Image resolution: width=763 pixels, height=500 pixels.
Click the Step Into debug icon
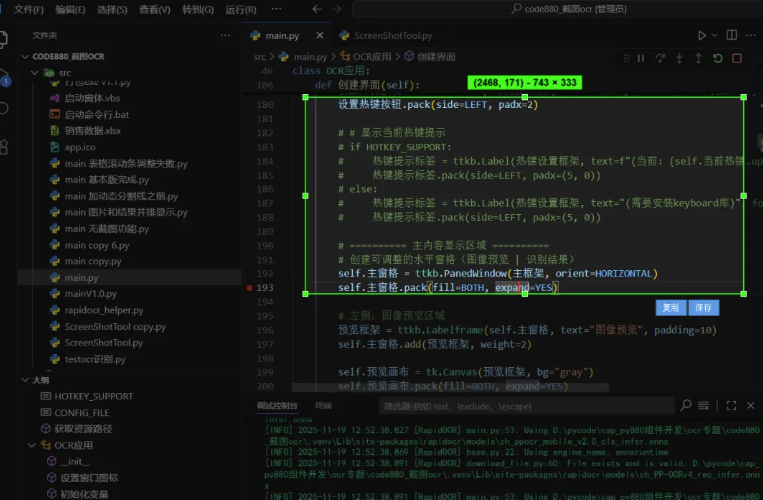pyautogui.click(x=679, y=58)
